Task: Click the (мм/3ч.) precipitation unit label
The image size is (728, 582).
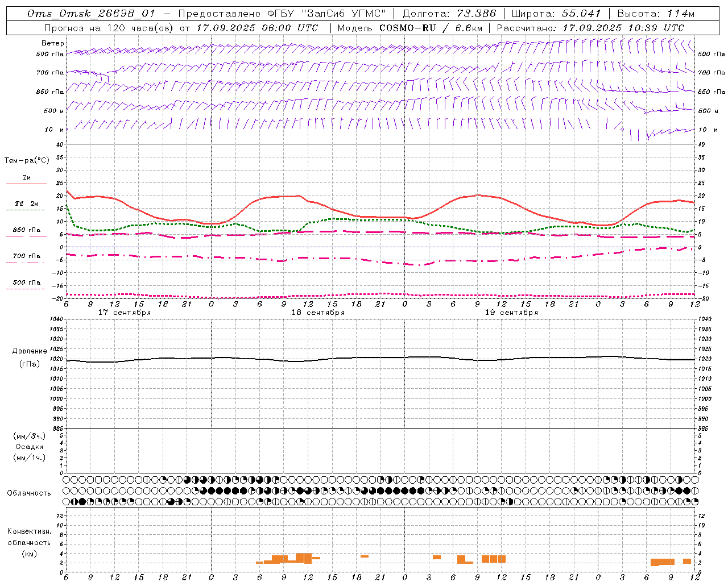Action: point(30,436)
